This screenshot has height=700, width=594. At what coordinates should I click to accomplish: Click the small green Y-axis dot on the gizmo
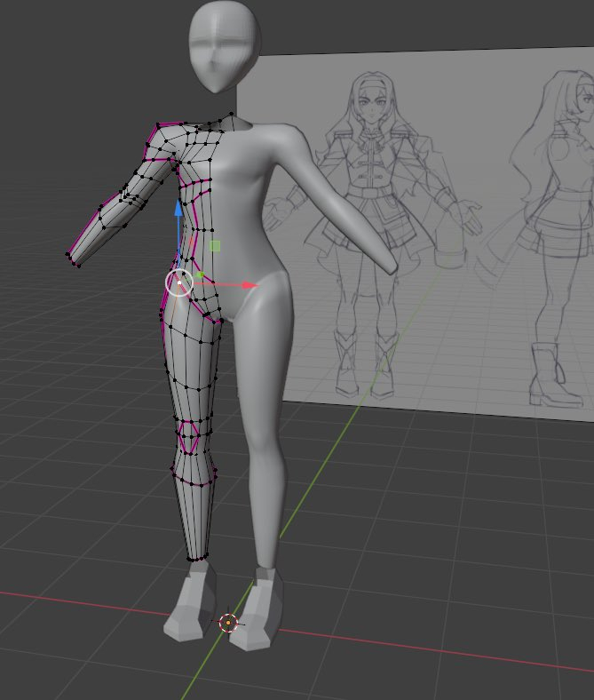point(200,275)
